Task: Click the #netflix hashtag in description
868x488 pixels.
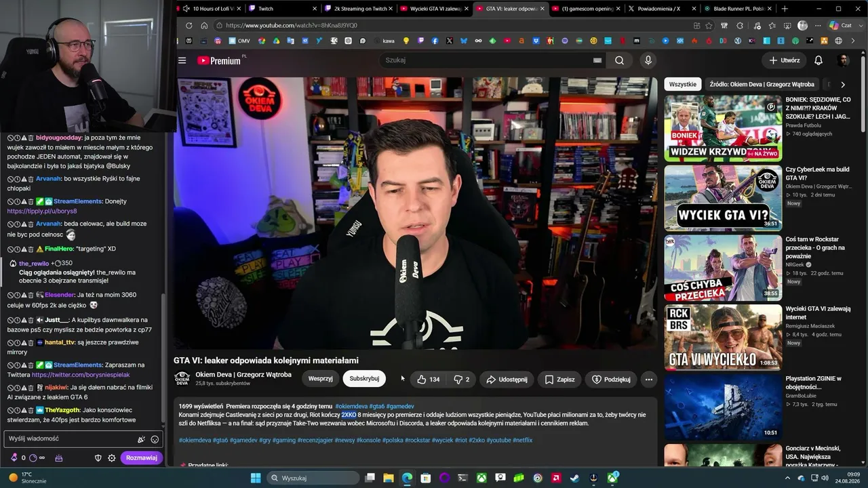Action: tap(522, 441)
